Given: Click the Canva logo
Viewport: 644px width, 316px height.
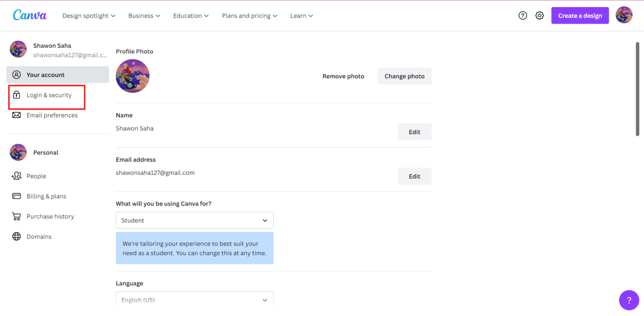Looking at the screenshot, I should (30, 16).
